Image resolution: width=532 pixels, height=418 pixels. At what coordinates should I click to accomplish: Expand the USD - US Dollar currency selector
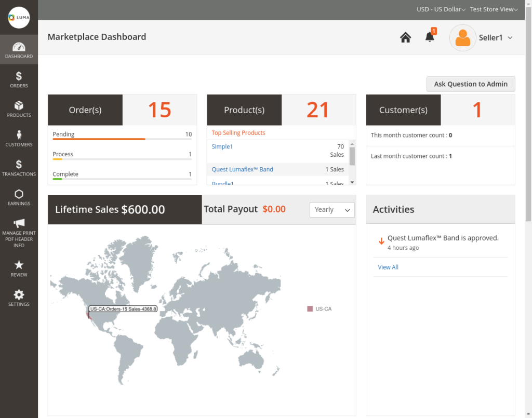pos(441,9)
